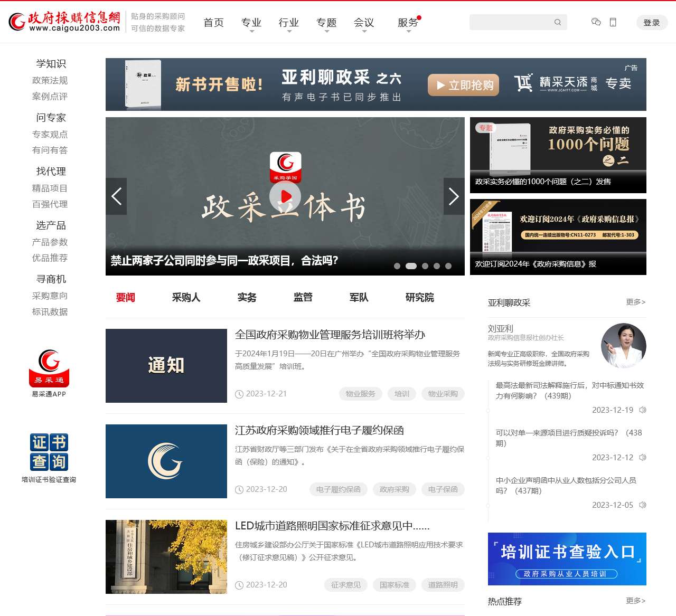Select the third carousel dot
Screen dimensions: 676x616
(425, 266)
